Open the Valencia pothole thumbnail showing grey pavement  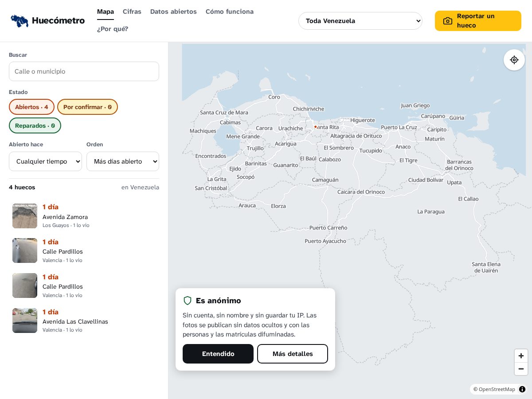pos(25,286)
